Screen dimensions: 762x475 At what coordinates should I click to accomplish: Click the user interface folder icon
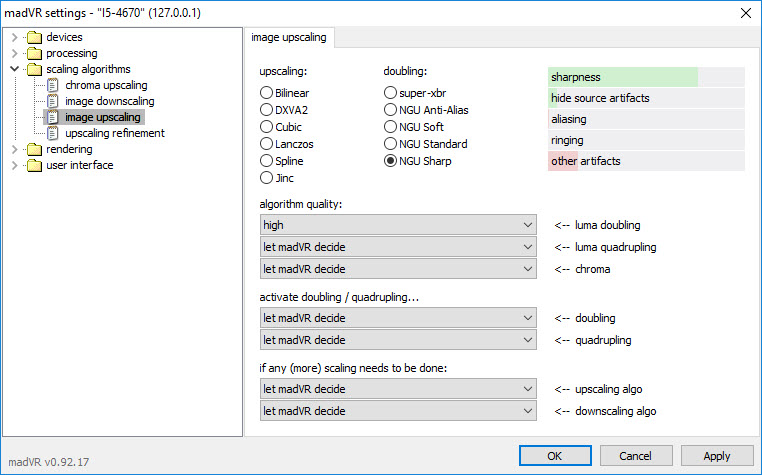(x=35, y=165)
